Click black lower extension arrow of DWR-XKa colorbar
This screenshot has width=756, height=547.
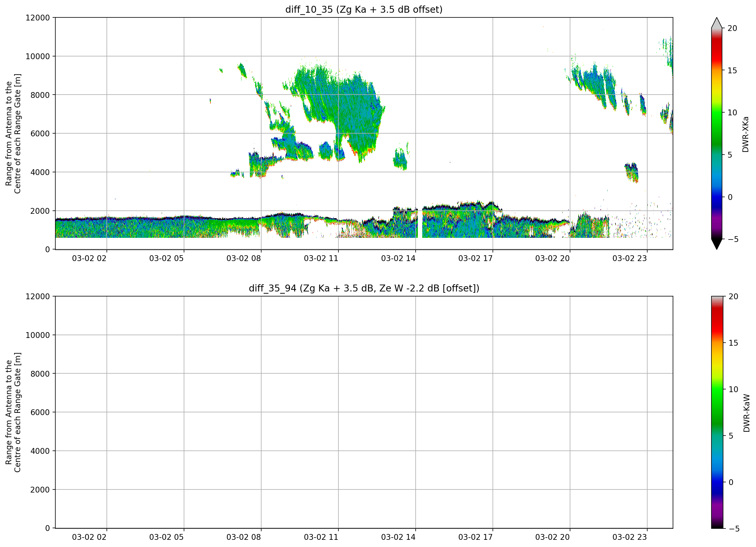click(x=717, y=244)
